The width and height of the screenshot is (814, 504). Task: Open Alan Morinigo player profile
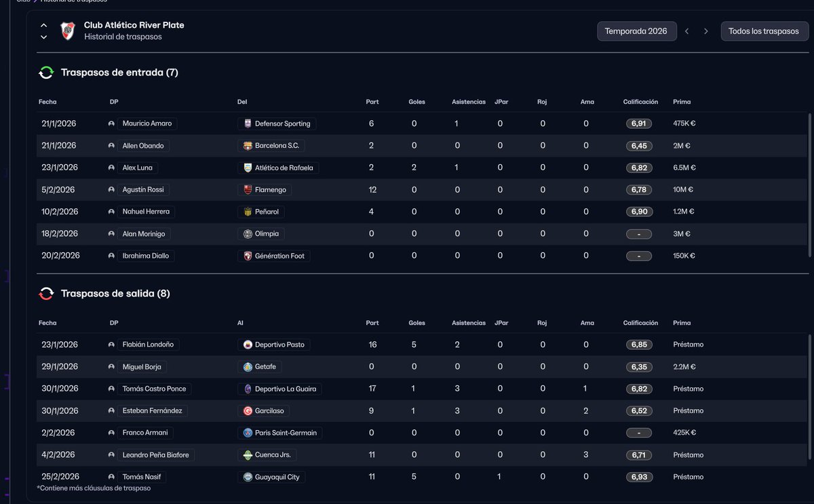click(144, 234)
